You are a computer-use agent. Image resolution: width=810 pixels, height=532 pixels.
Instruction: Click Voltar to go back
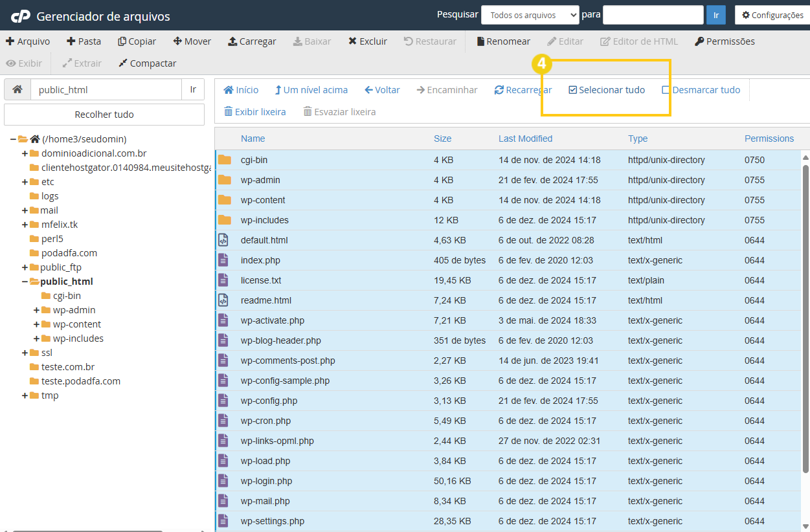pyautogui.click(x=383, y=90)
